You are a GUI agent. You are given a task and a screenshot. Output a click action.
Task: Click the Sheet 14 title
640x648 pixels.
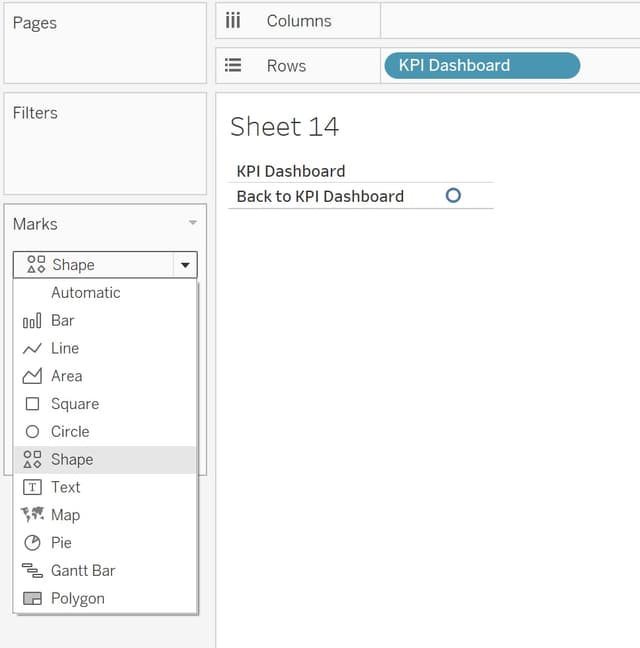click(285, 126)
